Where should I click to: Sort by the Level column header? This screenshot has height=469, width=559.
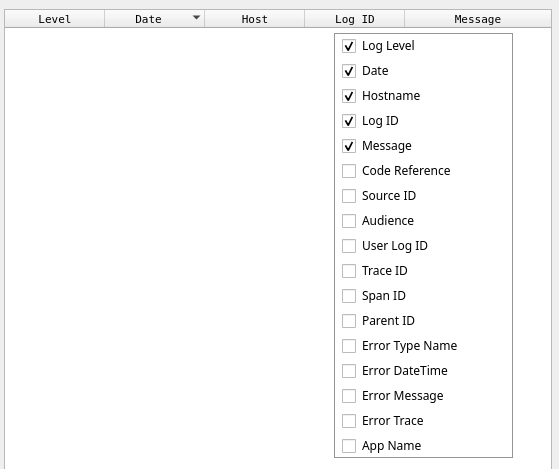pyautogui.click(x=55, y=19)
